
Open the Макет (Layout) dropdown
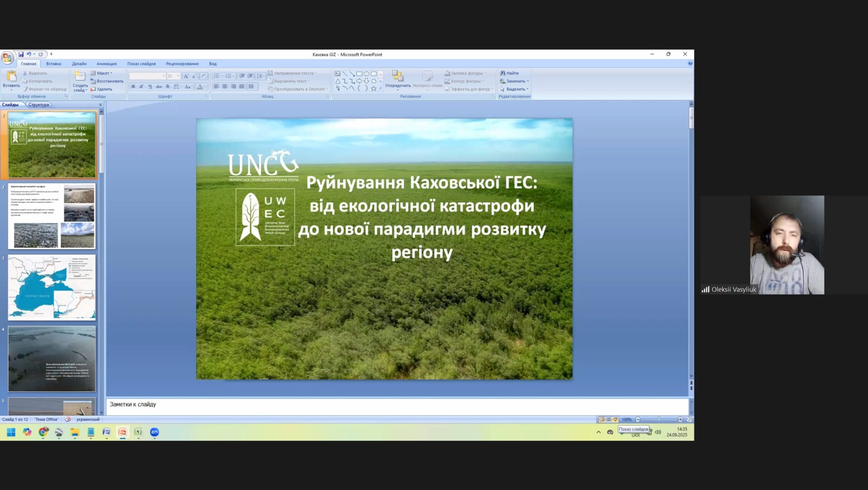[x=103, y=73]
